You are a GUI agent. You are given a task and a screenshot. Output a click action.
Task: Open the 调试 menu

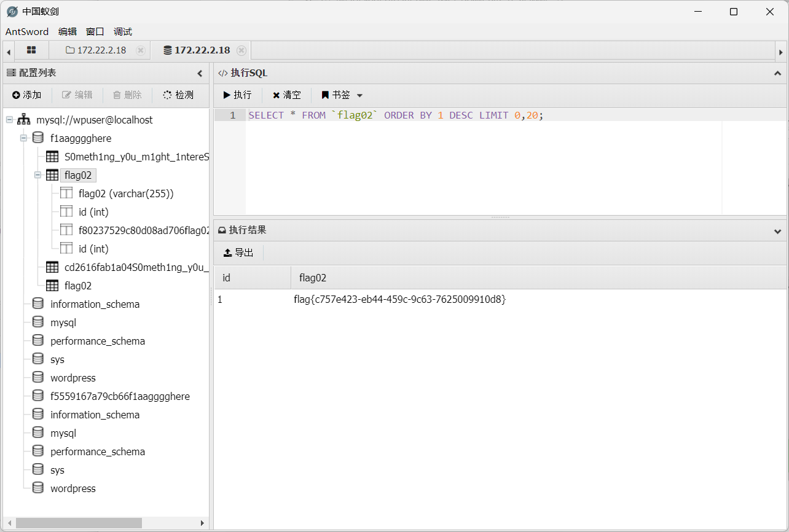123,32
